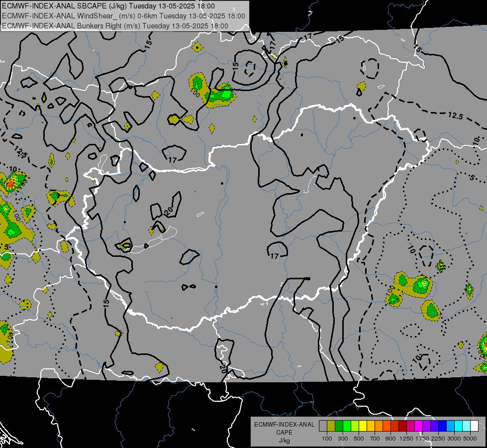Click the legend value 500
This screenshot has width=487, height=448.
359,439
